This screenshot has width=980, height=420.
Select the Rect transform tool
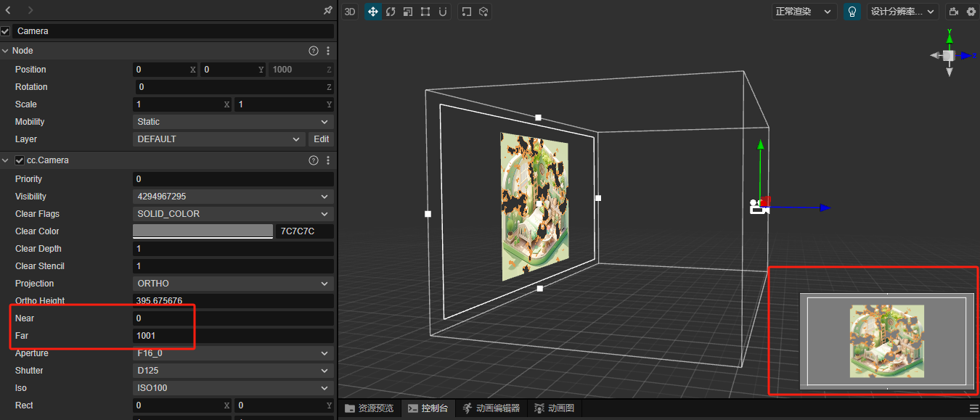425,12
